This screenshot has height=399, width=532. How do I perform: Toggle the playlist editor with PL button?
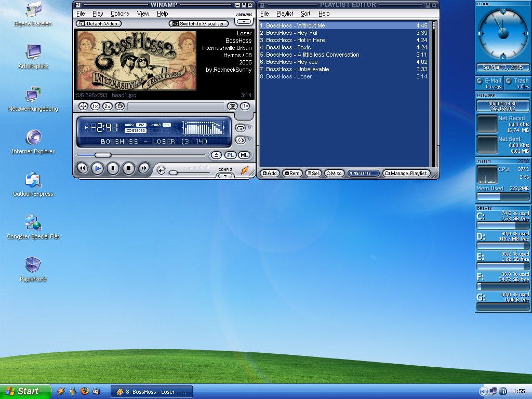coord(230,155)
